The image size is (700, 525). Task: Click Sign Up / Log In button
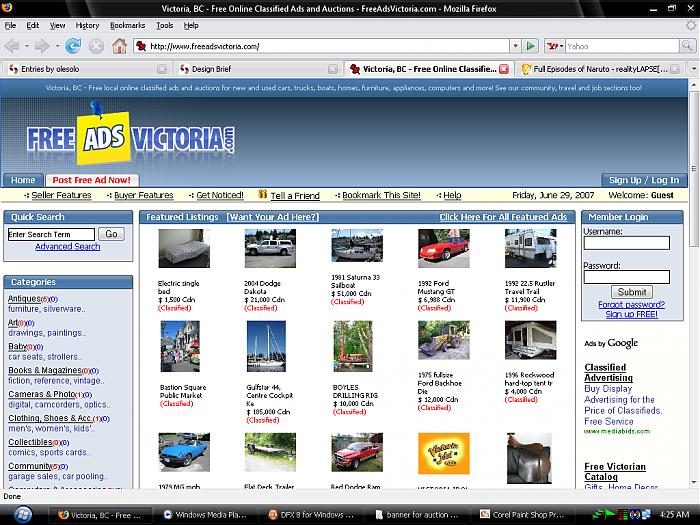[x=644, y=180]
